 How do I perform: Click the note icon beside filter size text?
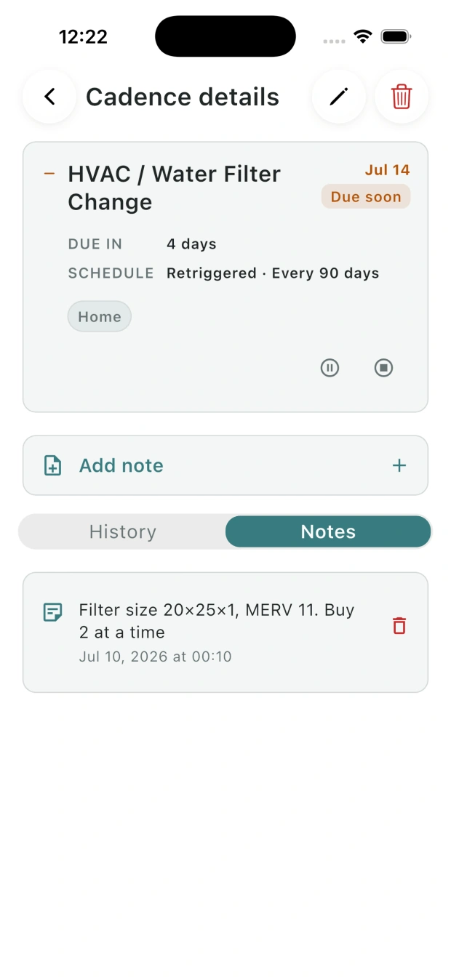[x=52, y=612]
